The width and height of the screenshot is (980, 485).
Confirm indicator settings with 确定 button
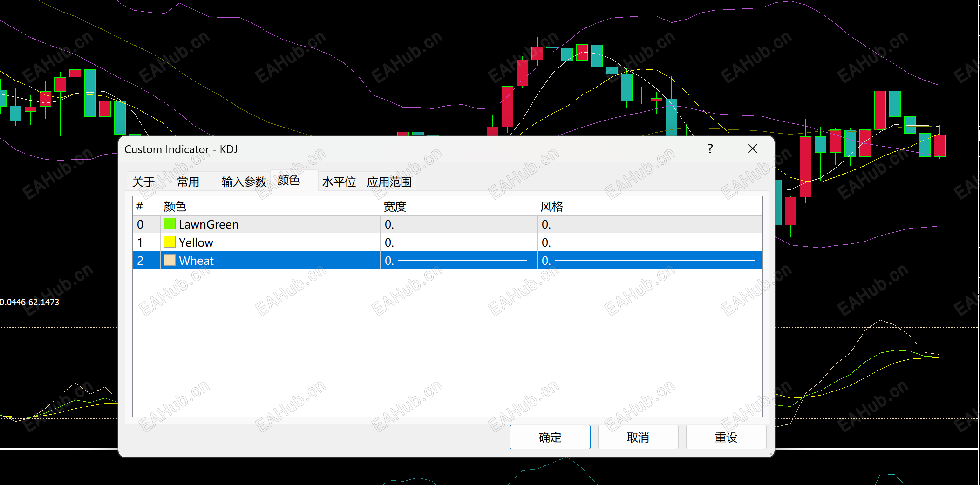pos(550,437)
